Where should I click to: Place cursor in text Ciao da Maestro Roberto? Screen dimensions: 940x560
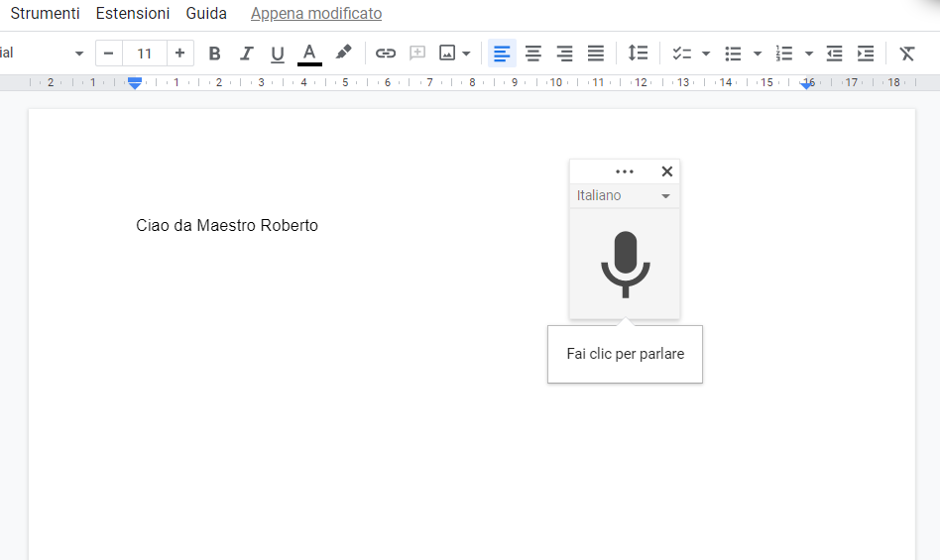pos(227,225)
